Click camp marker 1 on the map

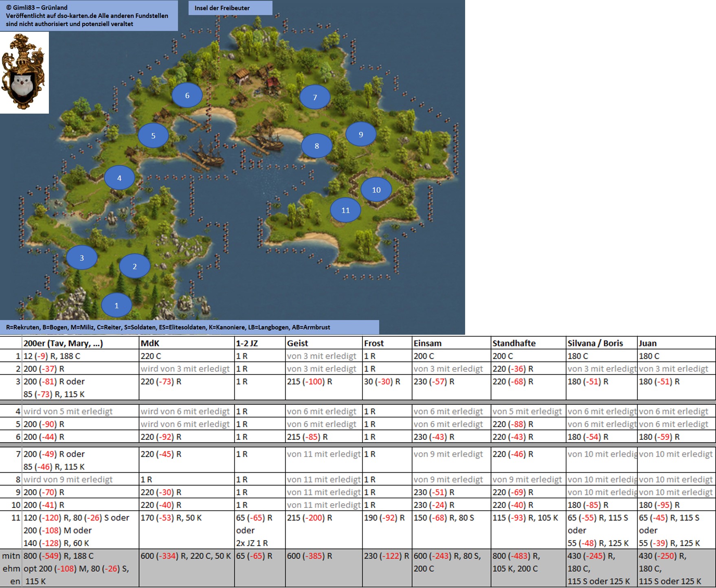(116, 305)
